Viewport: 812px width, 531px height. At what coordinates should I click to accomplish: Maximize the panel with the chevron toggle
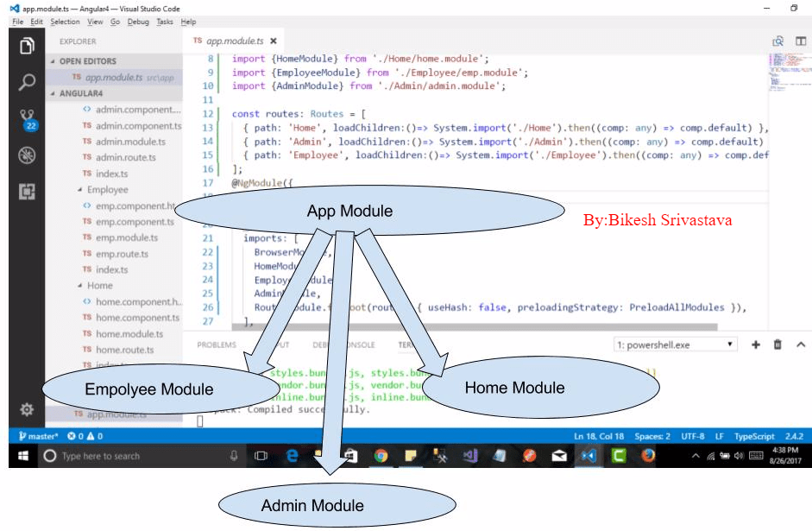click(800, 344)
